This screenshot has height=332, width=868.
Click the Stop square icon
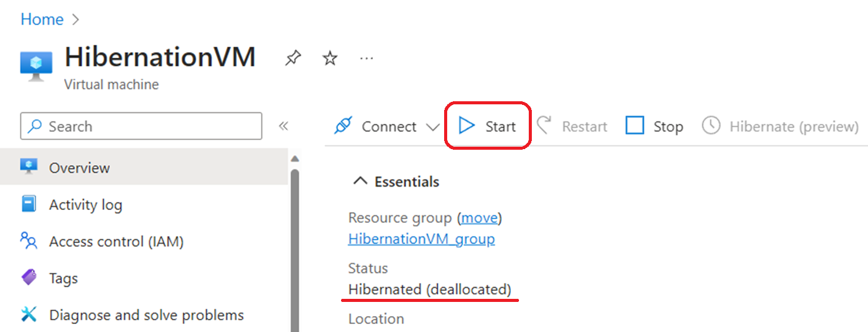click(x=635, y=126)
